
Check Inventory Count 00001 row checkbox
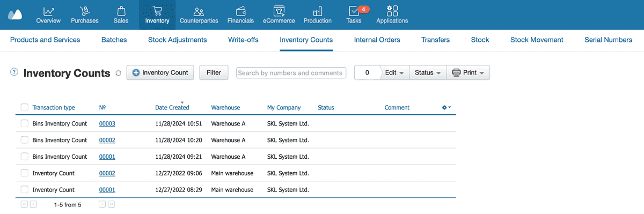pos(24,190)
